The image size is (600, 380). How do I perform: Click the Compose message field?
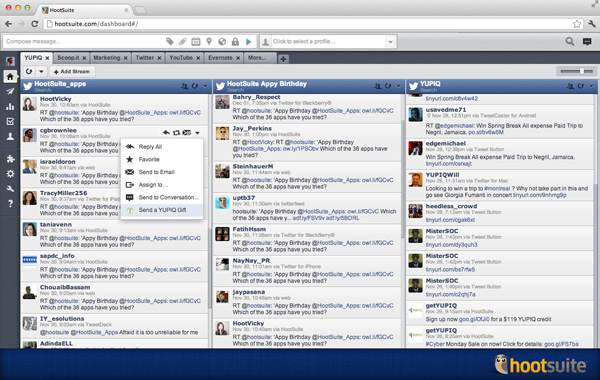84,41
